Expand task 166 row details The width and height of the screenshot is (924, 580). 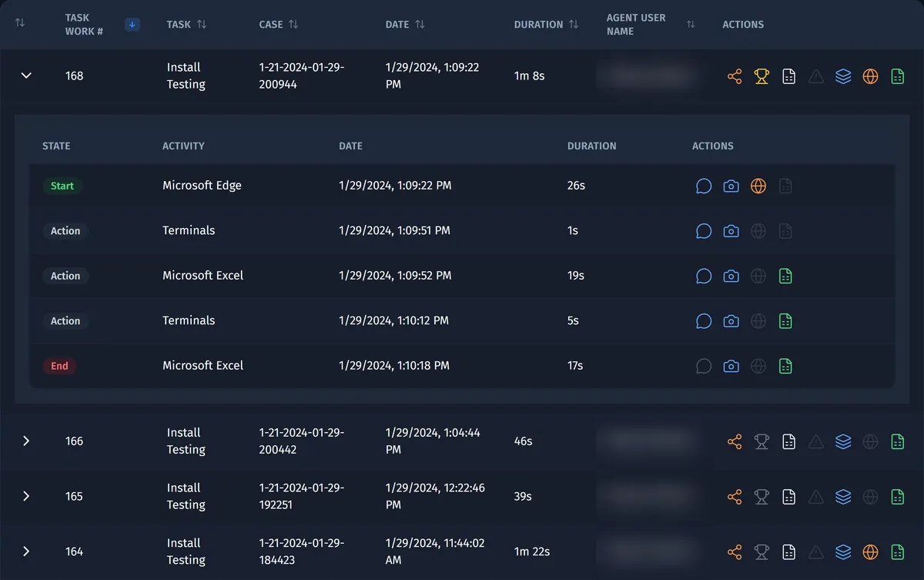tap(26, 441)
